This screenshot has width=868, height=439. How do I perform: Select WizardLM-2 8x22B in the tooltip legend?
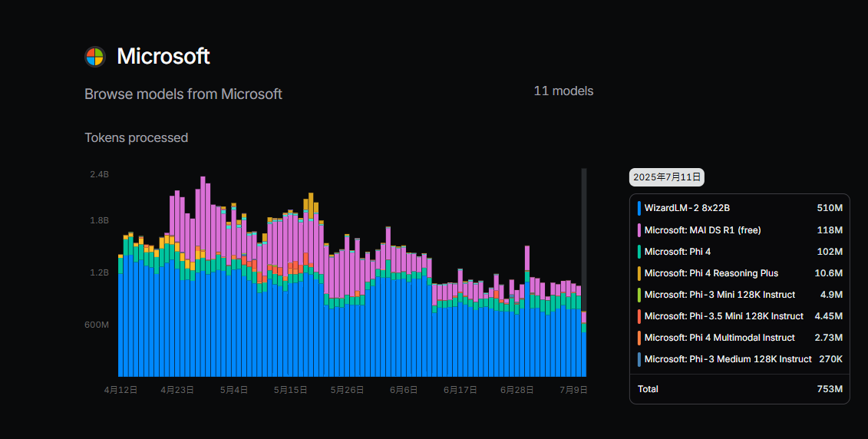(740, 208)
